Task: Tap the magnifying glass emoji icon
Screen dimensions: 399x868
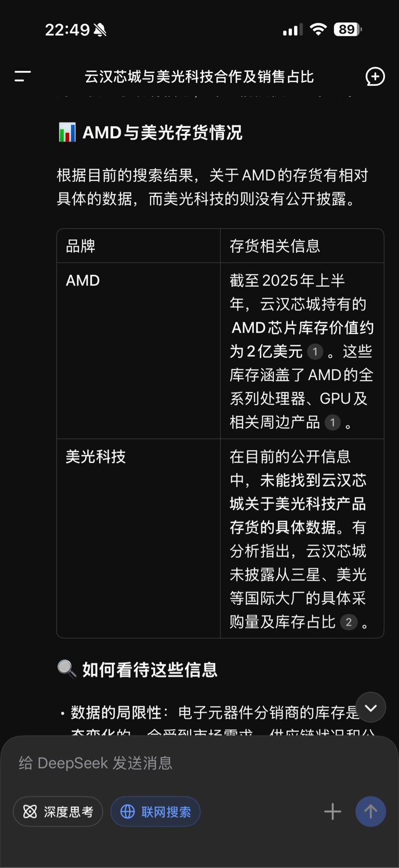Action: click(x=66, y=669)
